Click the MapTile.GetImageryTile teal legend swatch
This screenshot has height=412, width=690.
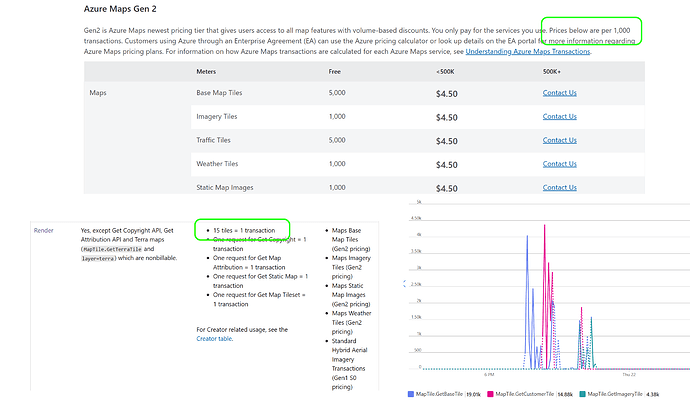(583, 394)
